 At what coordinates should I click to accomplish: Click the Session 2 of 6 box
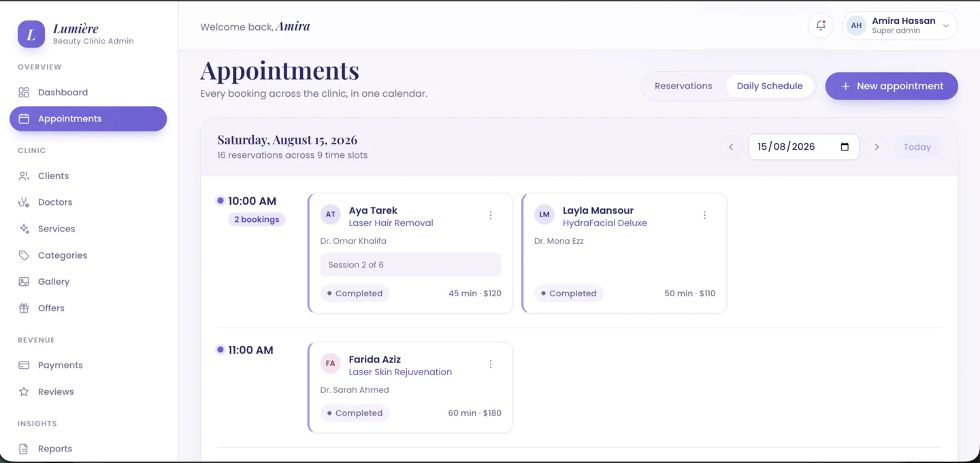(x=411, y=265)
